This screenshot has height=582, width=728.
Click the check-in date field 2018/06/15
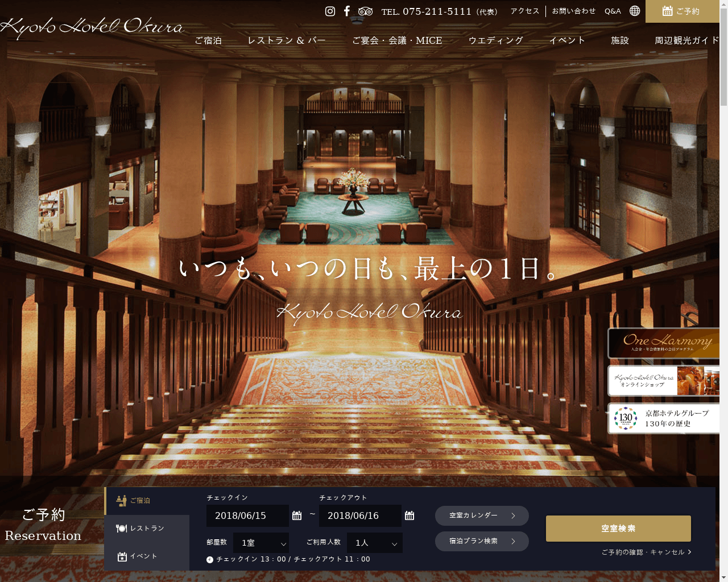(x=247, y=516)
